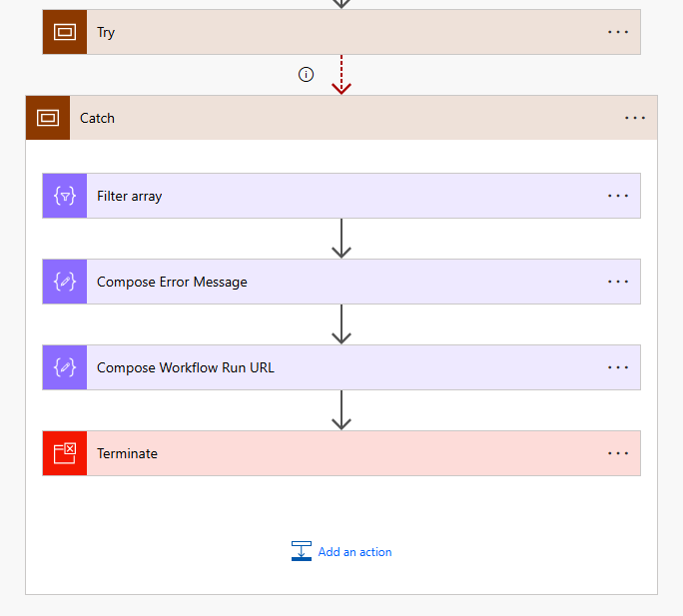This screenshot has height=616, width=683.
Task: Open Compose Error Message options menu
Action: click(618, 282)
